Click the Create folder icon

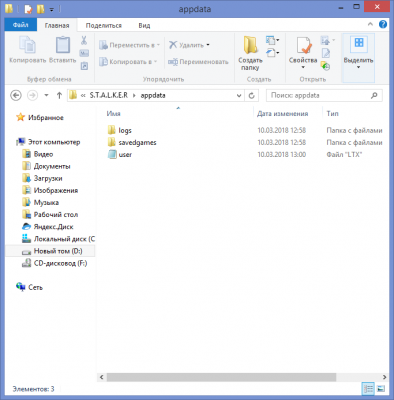250,45
